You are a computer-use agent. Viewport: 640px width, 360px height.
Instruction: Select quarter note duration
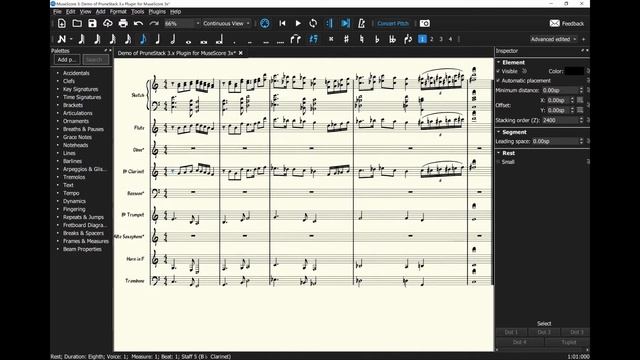click(158, 39)
